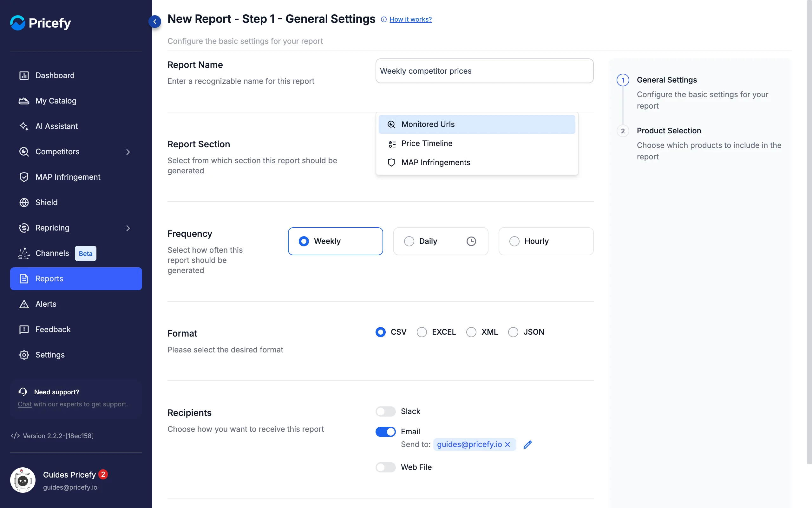Open the Reports menu item
The width and height of the screenshot is (812, 508).
(76, 278)
